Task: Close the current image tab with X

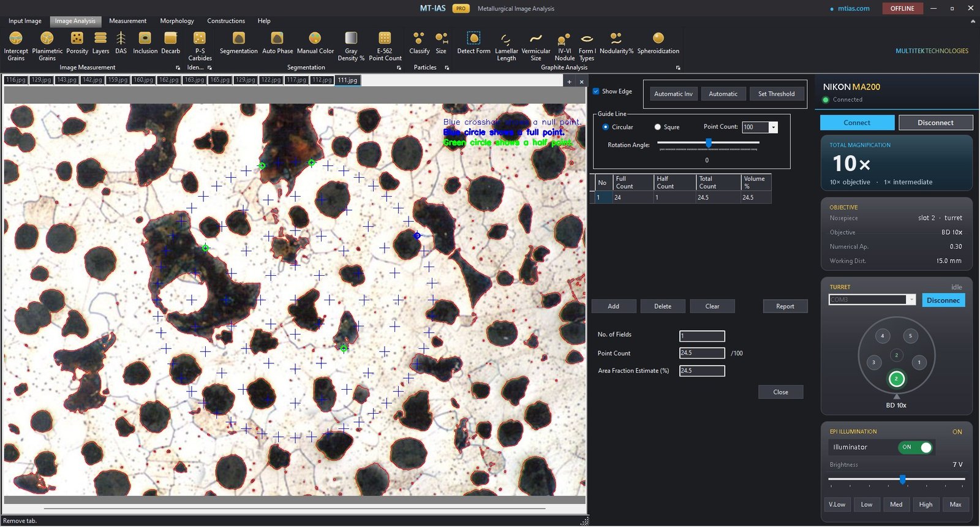Action: pyautogui.click(x=582, y=82)
